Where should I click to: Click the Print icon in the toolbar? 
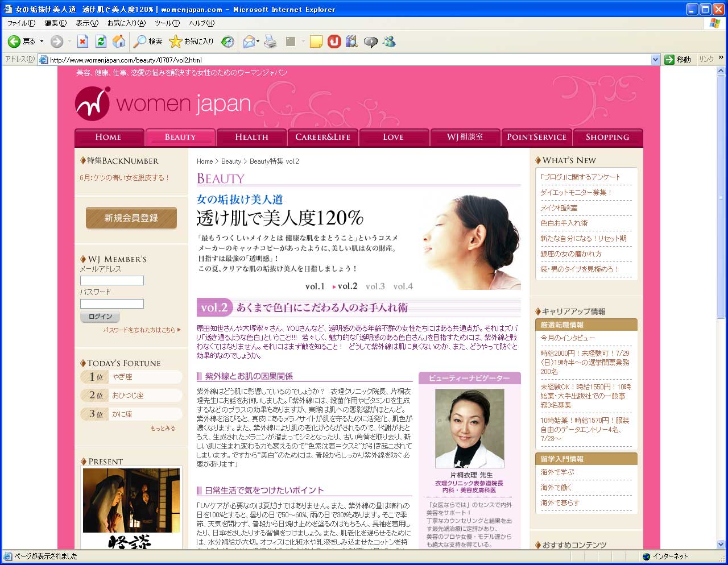click(271, 41)
